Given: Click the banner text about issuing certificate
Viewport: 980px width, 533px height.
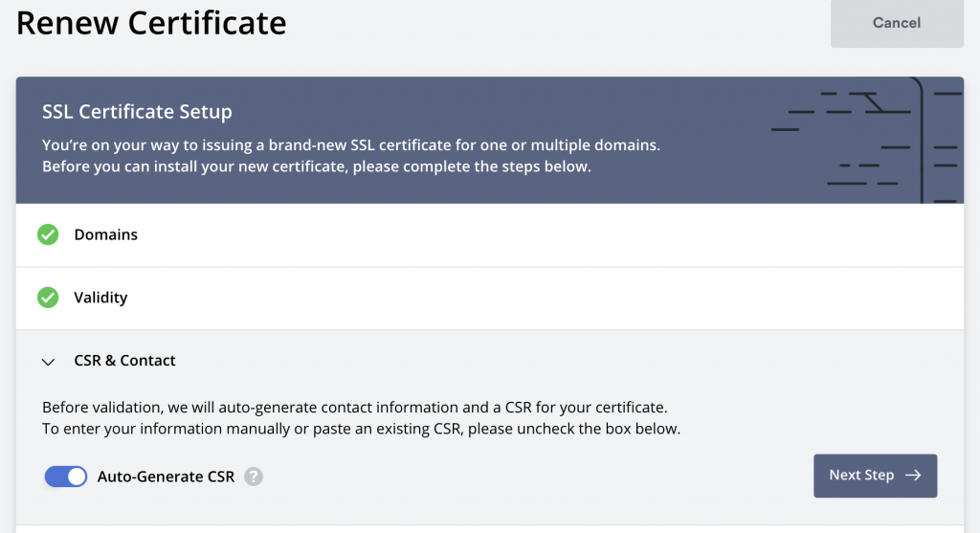Looking at the screenshot, I should click(x=351, y=145).
